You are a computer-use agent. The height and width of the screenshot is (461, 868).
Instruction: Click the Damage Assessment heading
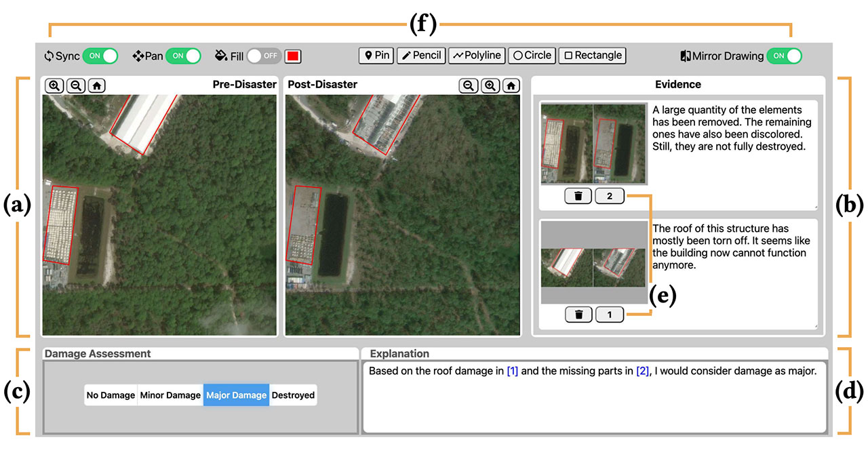(98, 354)
